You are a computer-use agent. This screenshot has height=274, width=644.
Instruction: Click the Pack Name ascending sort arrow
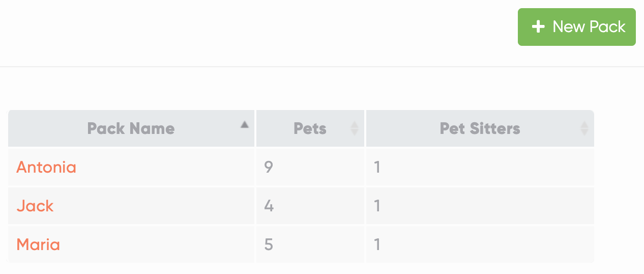245,125
